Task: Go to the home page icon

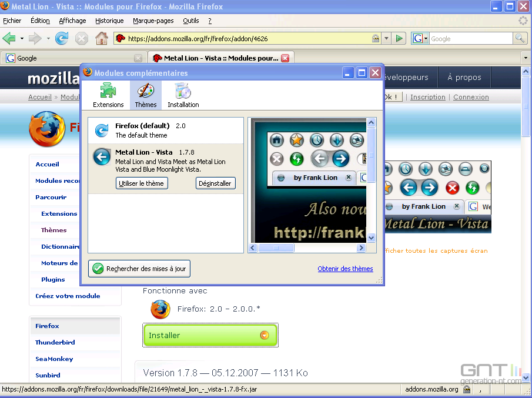Action: point(102,38)
